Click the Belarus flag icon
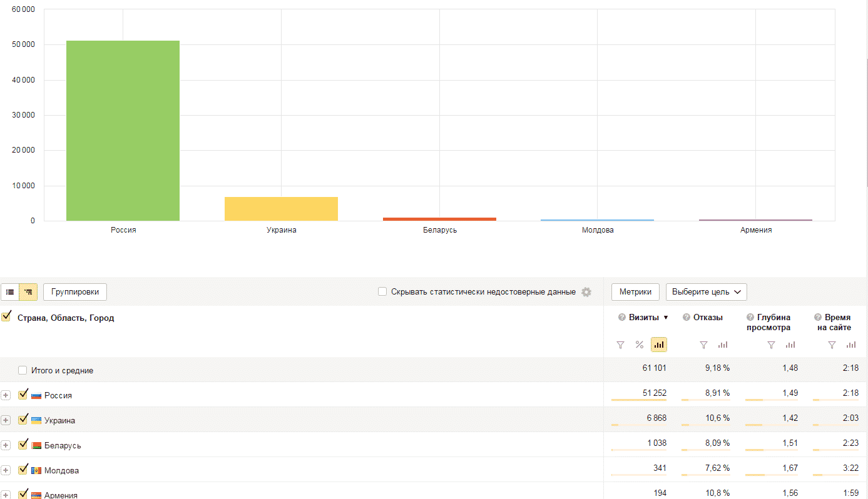Image resolution: width=868 pixels, height=499 pixels. [36, 445]
